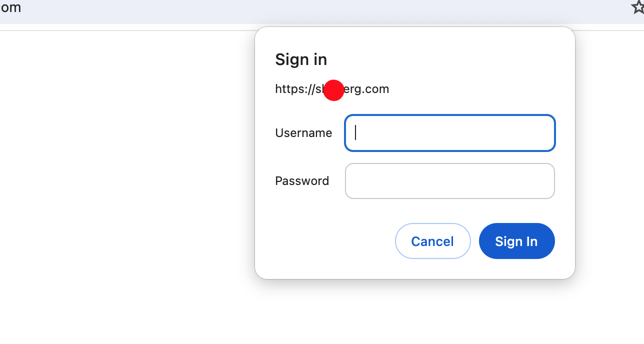Click empty dialog space left of Cancel
Screen dimensions: 644x344
point(330,241)
